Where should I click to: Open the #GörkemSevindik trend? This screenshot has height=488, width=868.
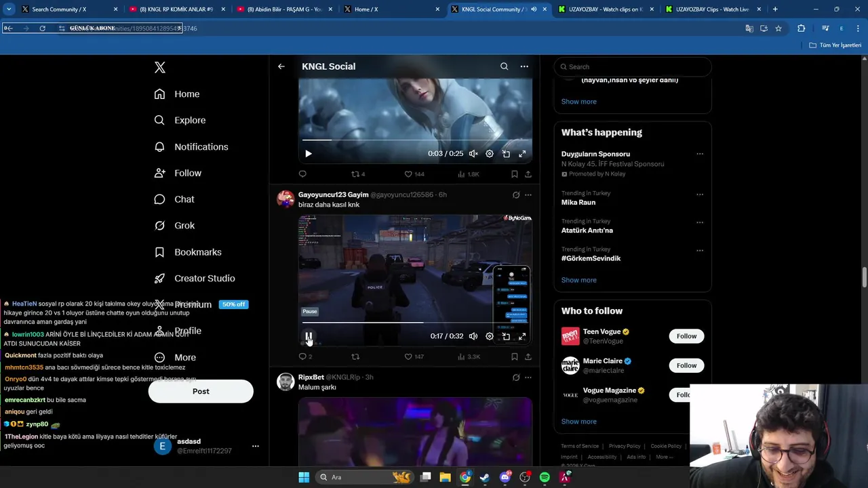pyautogui.click(x=591, y=258)
